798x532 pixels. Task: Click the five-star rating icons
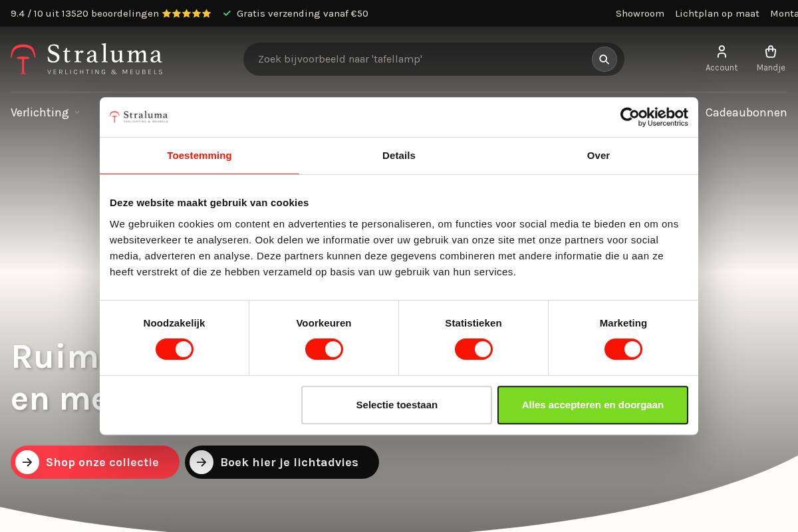point(187,13)
